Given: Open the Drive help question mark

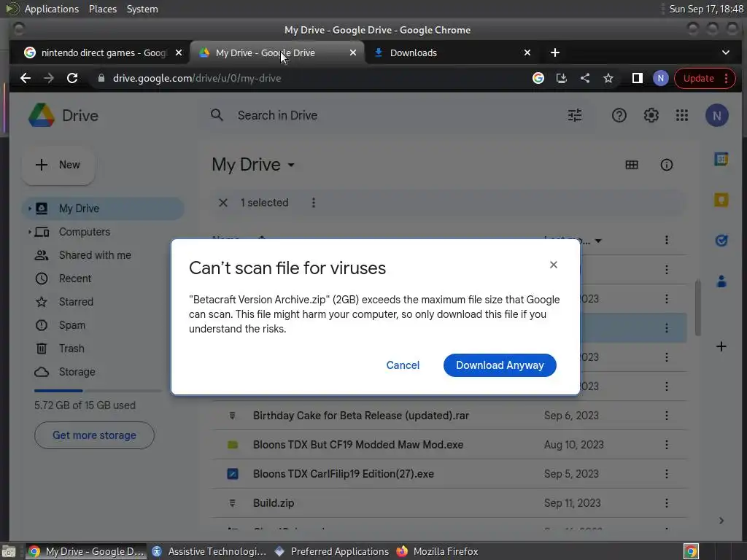Looking at the screenshot, I should point(619,115).
